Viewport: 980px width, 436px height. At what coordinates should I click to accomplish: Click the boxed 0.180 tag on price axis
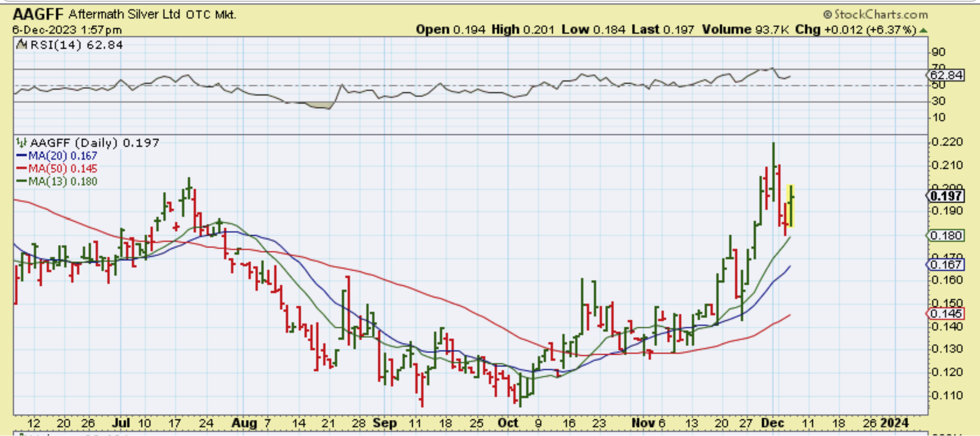pyautogui.click(x=946, y=236)
